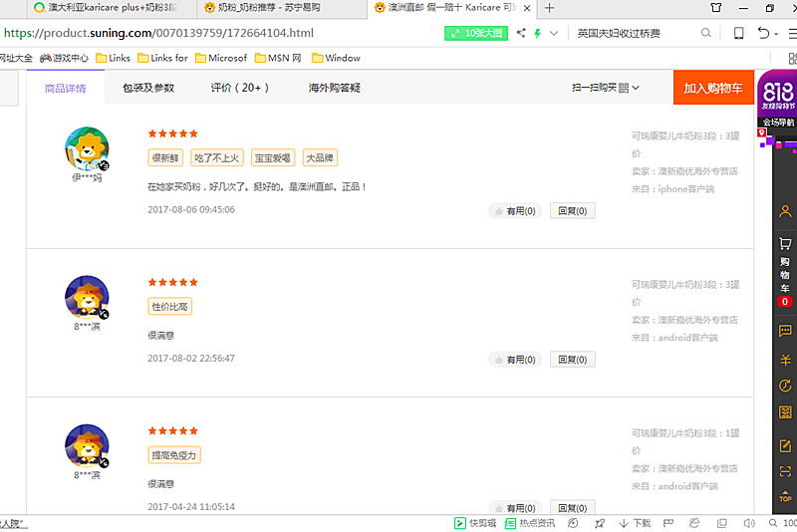Click 回复(0) on the 性价比高 review
This screenshot has height=532, width=797.
pyautogui.click(x=572, y=360)
